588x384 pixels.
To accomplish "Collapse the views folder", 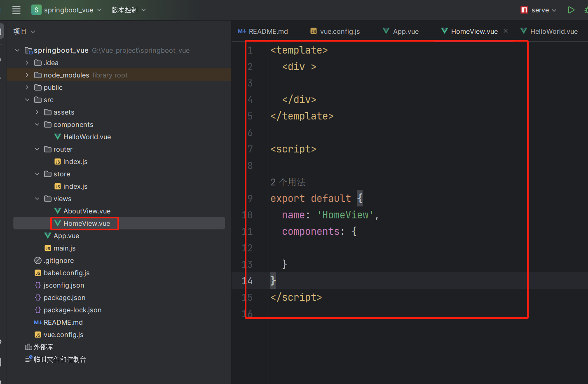I will 37,199.
